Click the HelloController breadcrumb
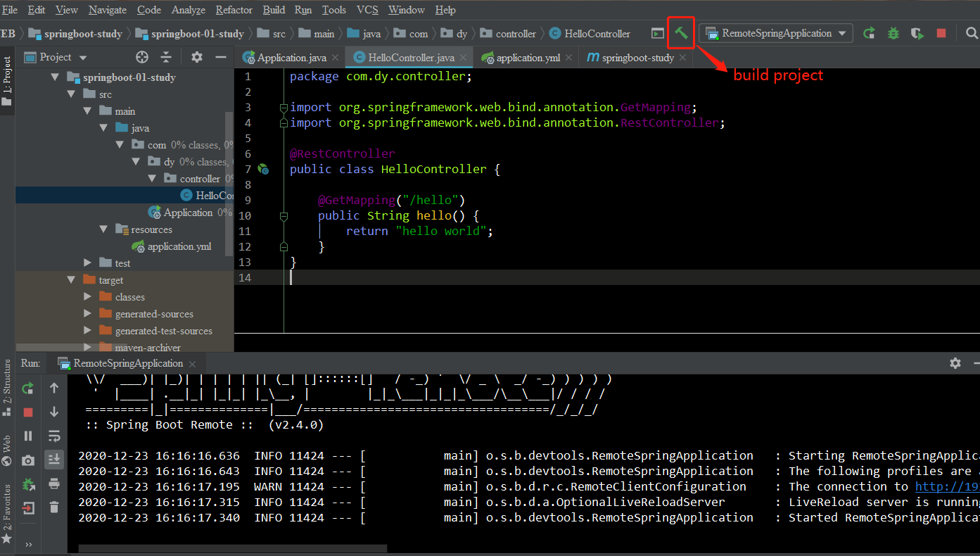 (x=590, y=33)
